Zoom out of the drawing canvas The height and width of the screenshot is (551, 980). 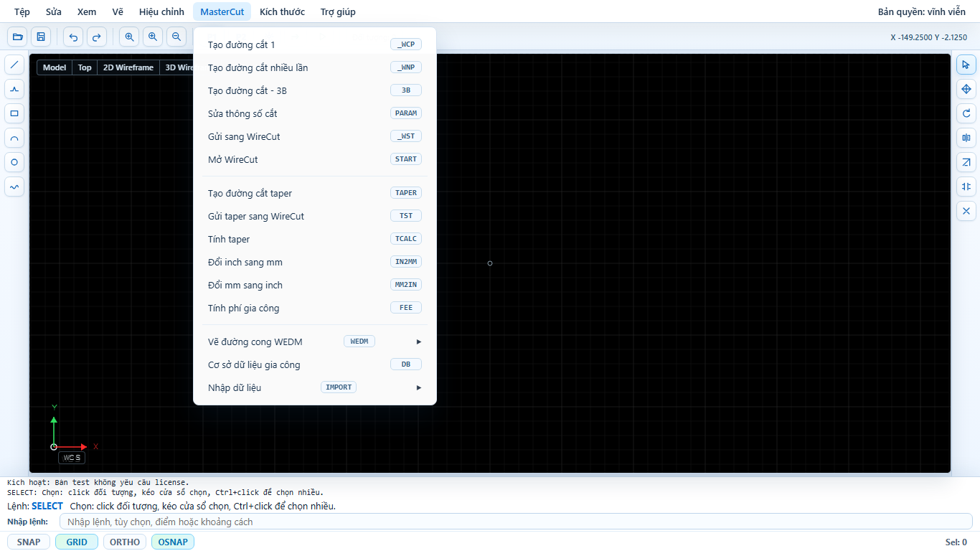pyautogui.click(x=176, y=37)
